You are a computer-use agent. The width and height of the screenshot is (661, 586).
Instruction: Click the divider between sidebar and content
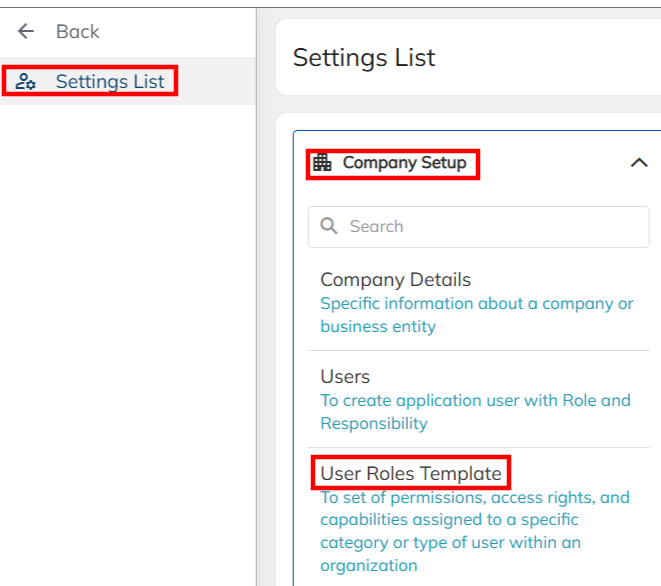click(257, 300)
